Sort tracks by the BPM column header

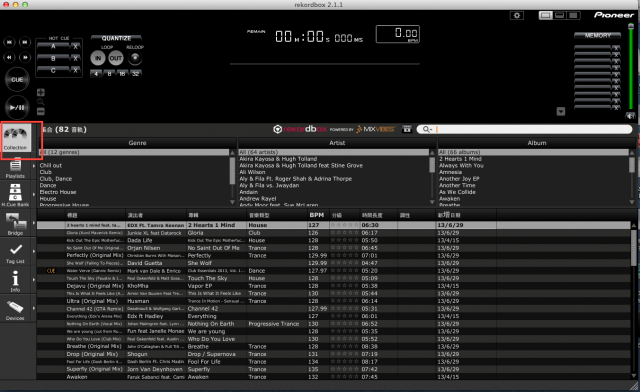tap(317, 215)
